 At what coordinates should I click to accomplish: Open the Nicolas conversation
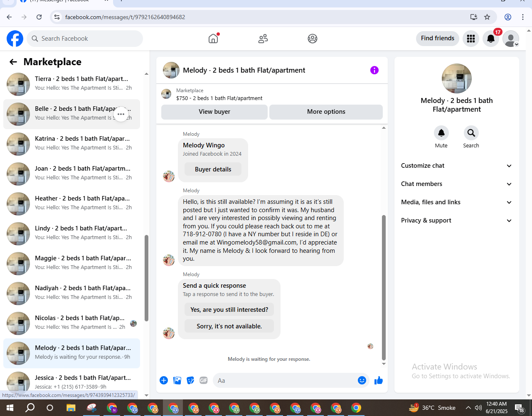click(71, 323)
